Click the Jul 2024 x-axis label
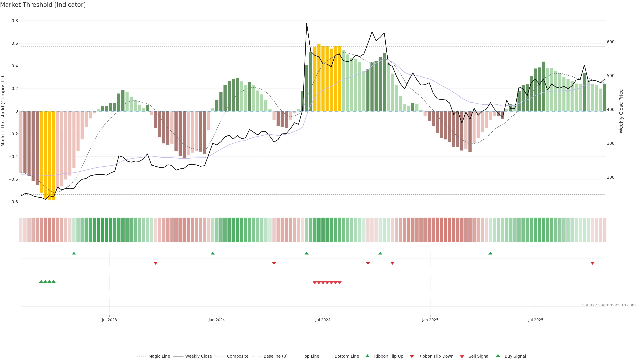Image resolution: width=644 pixels, height=362 pixels. 323,320
